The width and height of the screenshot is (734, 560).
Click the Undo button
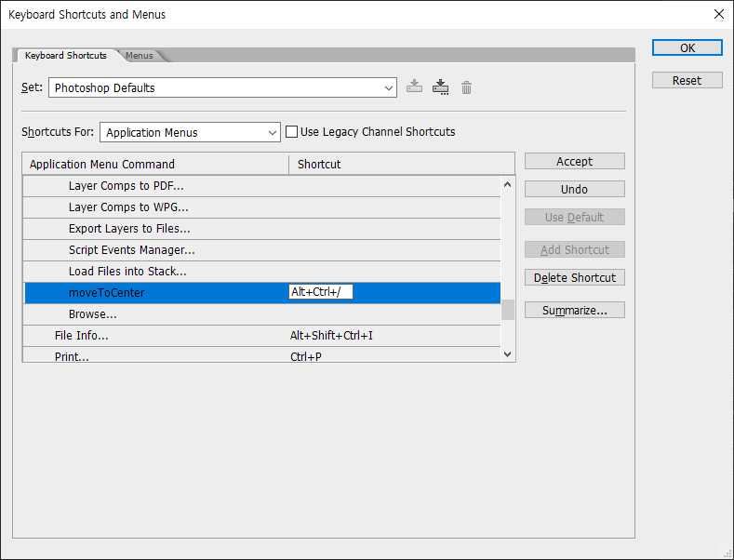point(574,189)
